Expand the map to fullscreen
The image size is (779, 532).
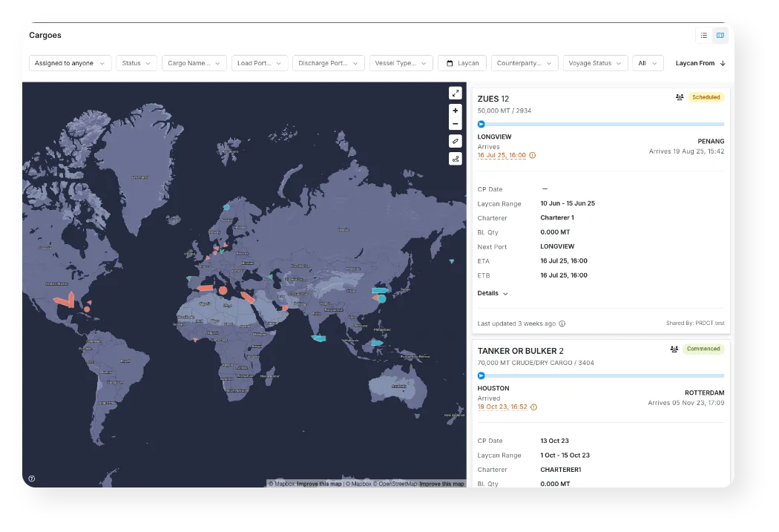(x=455, y=93)
